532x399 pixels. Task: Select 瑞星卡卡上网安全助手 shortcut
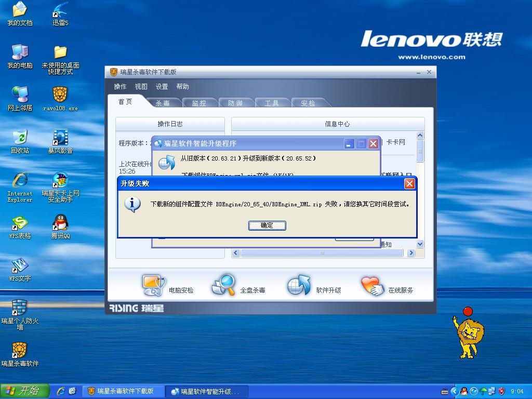[60, 188]
